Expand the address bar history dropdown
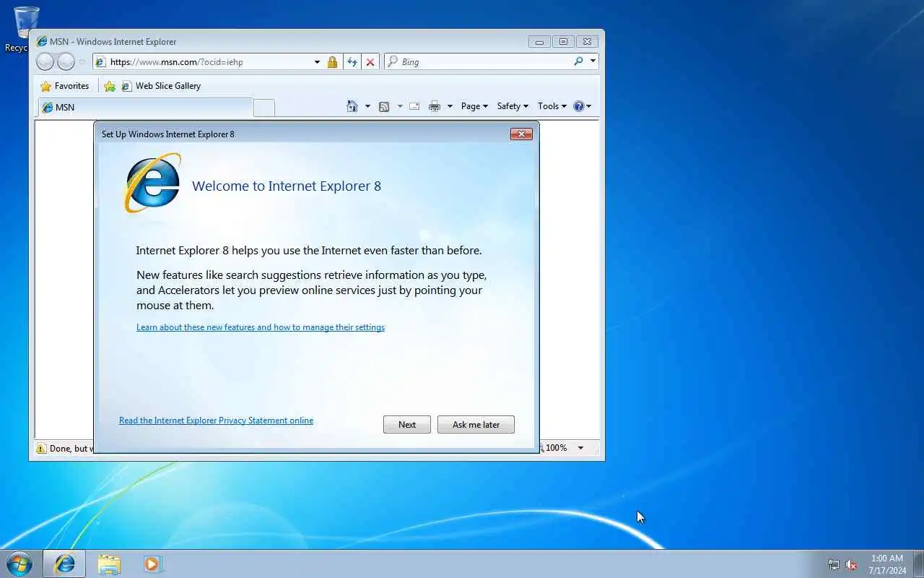The width and height of the screenshot is (924, 578). coord(317,62)
